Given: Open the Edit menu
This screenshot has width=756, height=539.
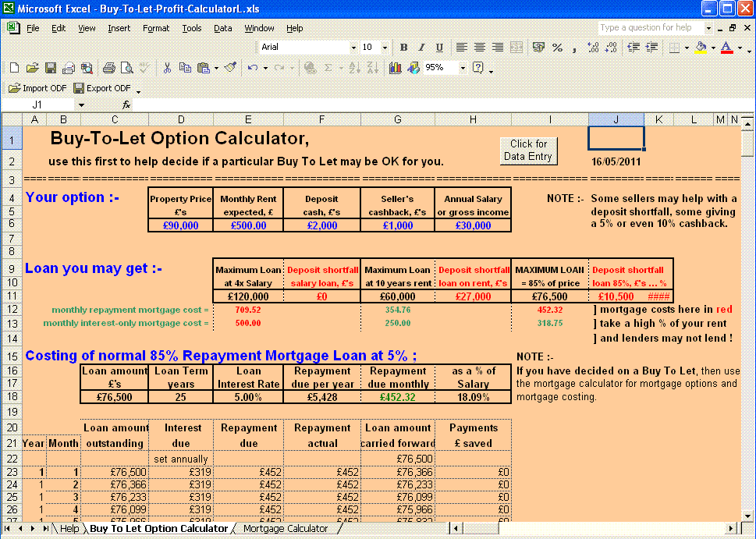Looking at the screenshot, I should point(59,28).
